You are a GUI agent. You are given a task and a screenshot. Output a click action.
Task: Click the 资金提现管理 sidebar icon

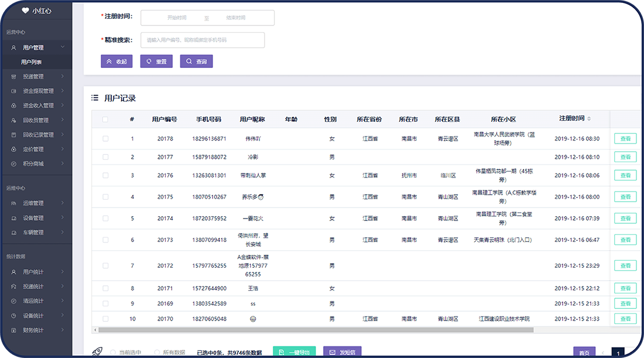[x=13, y=91]
